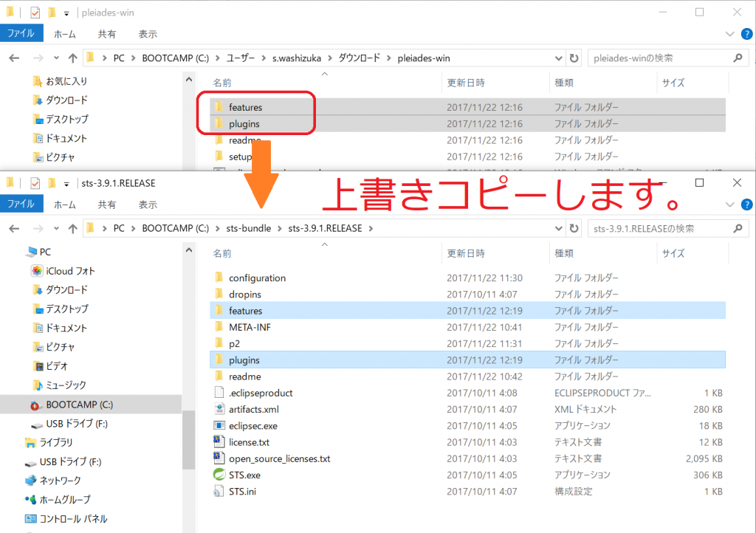Click the refresh button in lower address bar

tap(574, 228)
